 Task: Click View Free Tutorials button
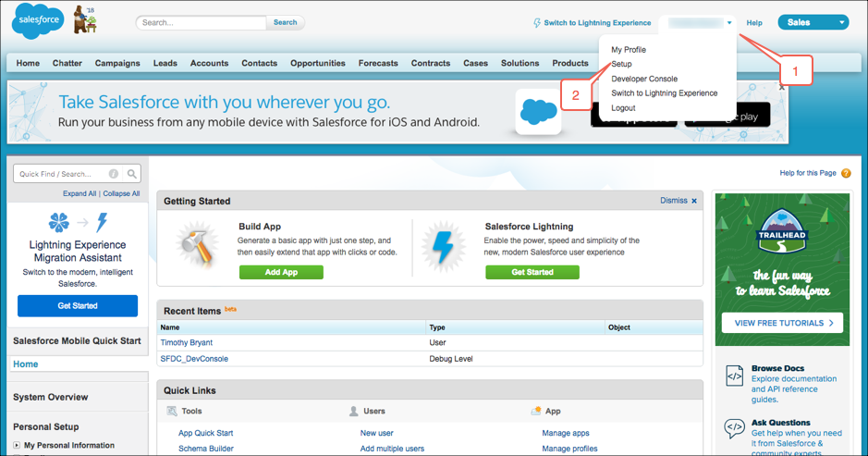[x=782, y=323]
